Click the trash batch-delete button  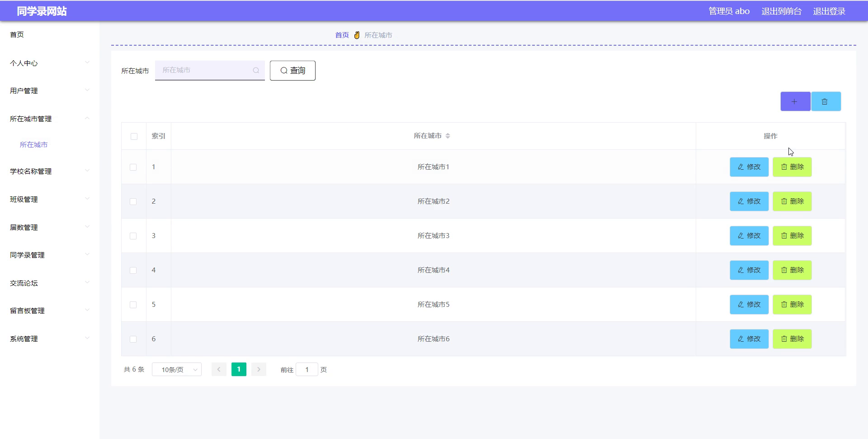[x=826, y=101]
